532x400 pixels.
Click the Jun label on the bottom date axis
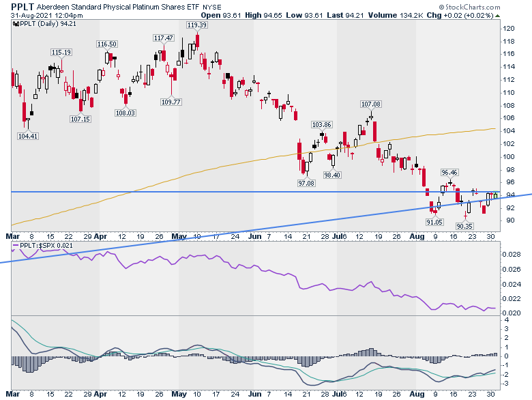coord(254,394)
